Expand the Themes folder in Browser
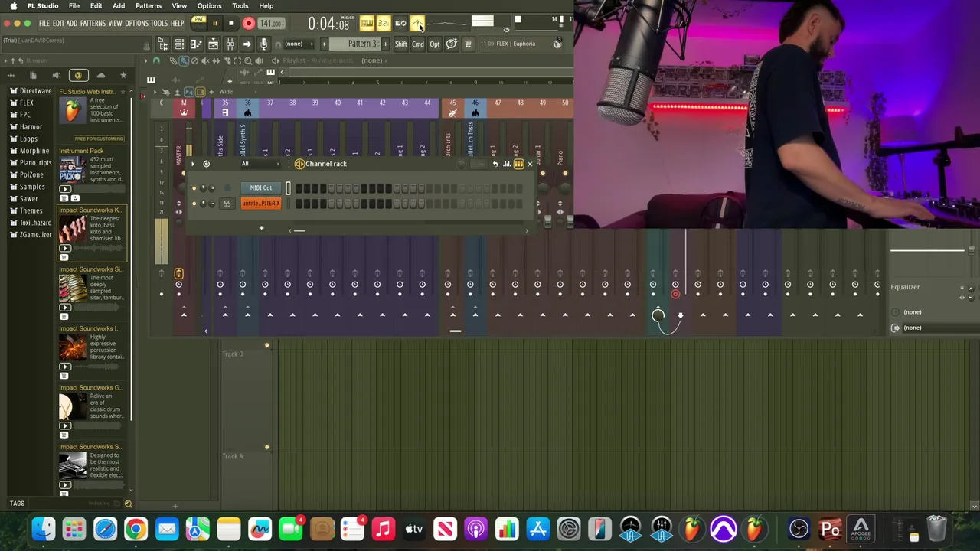 (x=26, y=210)
